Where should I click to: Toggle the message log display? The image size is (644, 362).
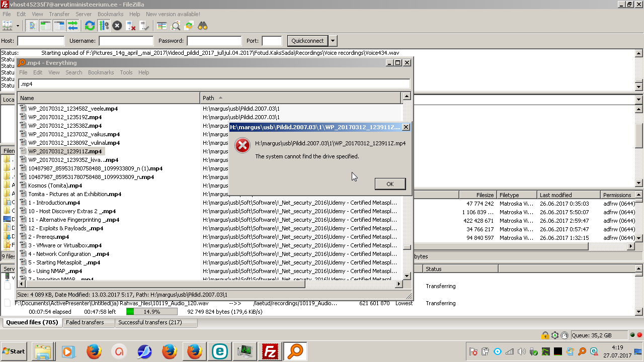pos(32,26)
